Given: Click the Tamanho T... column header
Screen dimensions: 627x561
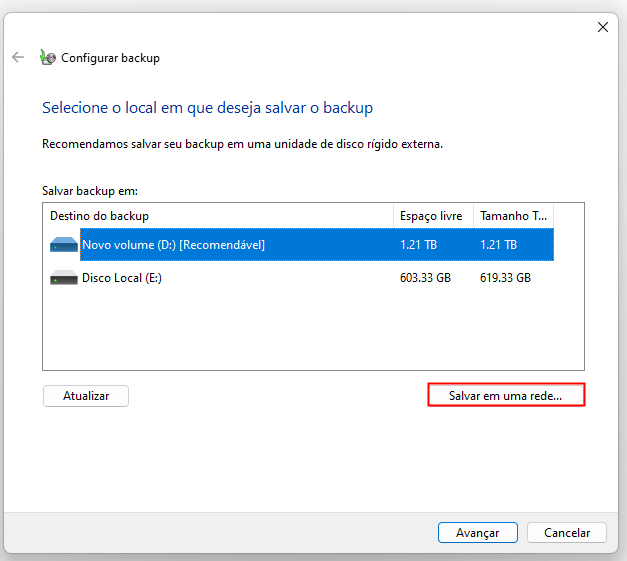Looking at the screenshot, I should pos(512,216).
